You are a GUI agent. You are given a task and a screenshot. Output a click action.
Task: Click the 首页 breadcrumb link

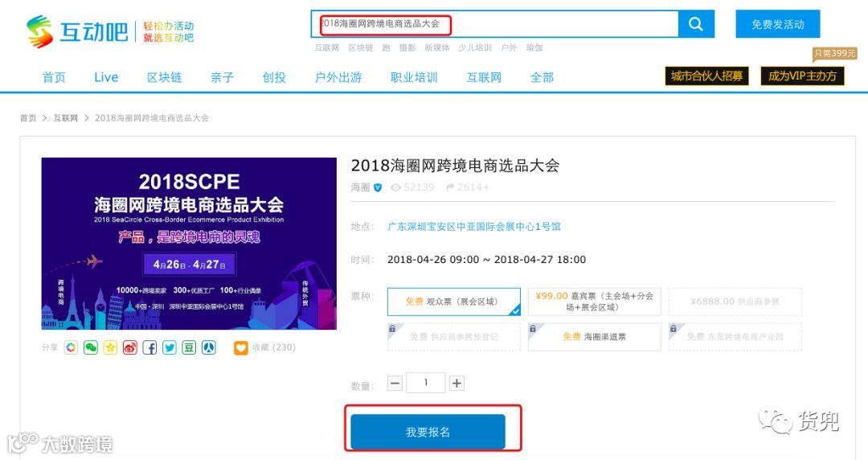coord(28,118)
